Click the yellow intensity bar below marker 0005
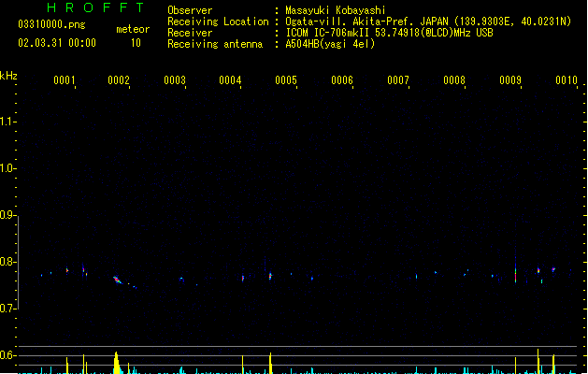588x374 pixels. pos(270,363)
